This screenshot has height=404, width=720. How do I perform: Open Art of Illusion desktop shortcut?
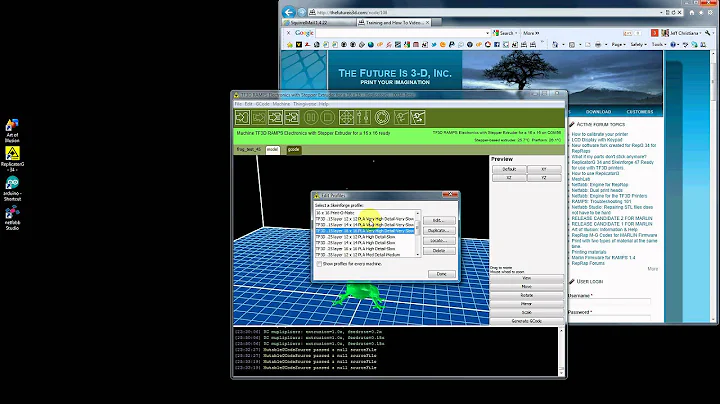coord(12,131)
